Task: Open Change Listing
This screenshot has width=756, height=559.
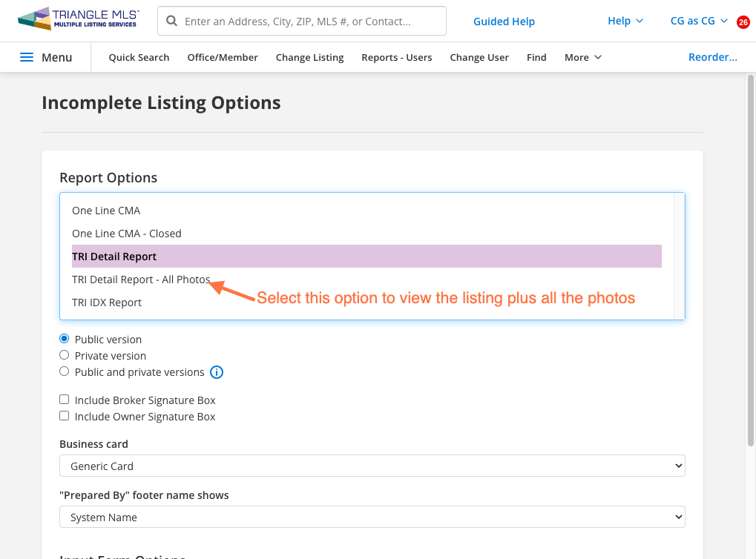Action: pos(309,57)
